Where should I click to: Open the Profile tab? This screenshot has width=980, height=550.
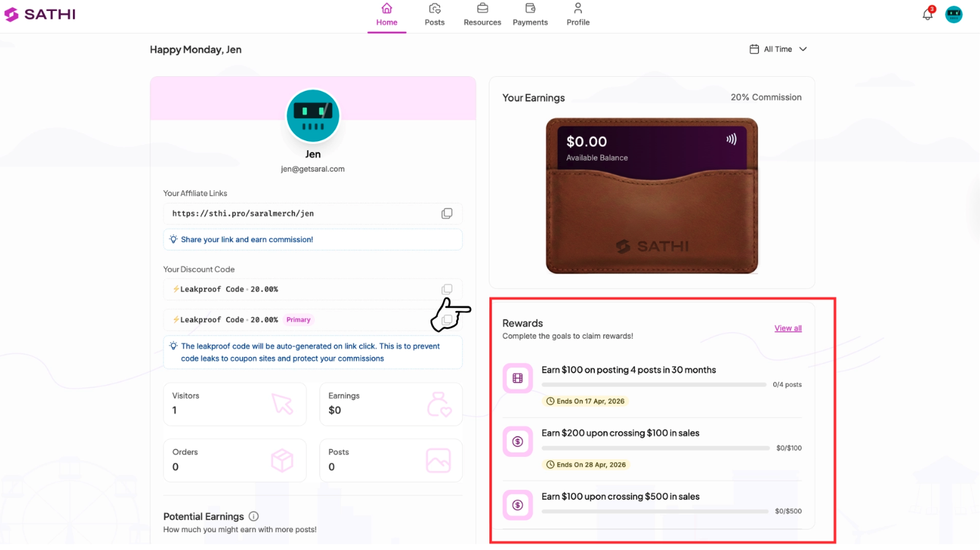pos(578,15)
